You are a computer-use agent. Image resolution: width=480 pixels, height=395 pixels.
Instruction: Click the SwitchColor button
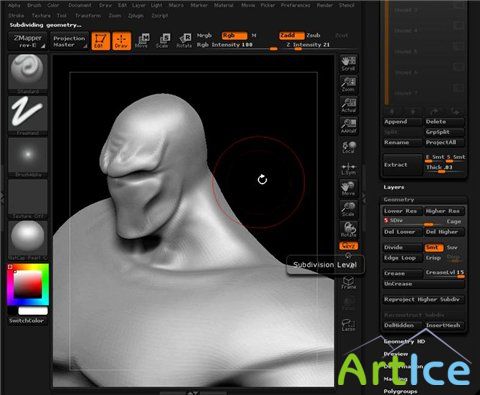coord(27,321)
